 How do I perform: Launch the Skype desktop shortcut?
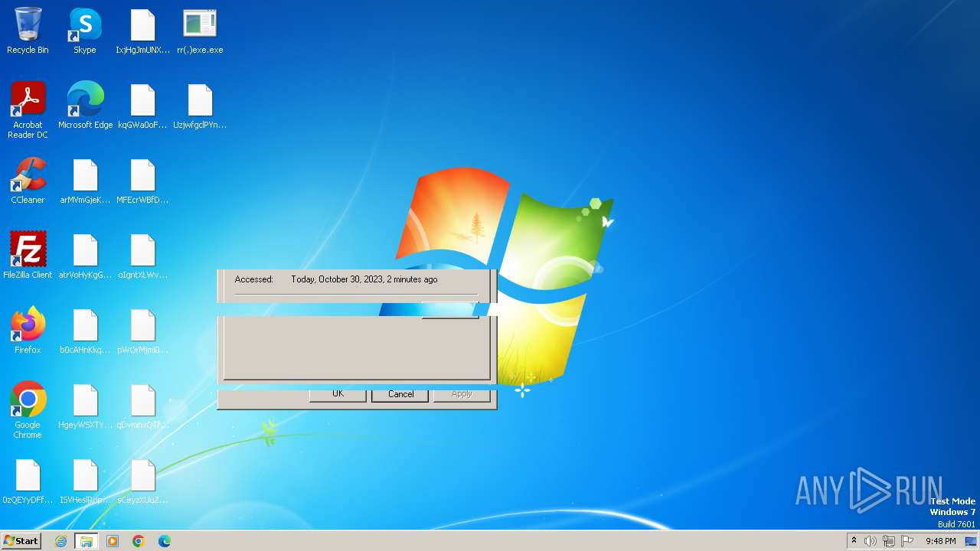[x=85, y=32]
